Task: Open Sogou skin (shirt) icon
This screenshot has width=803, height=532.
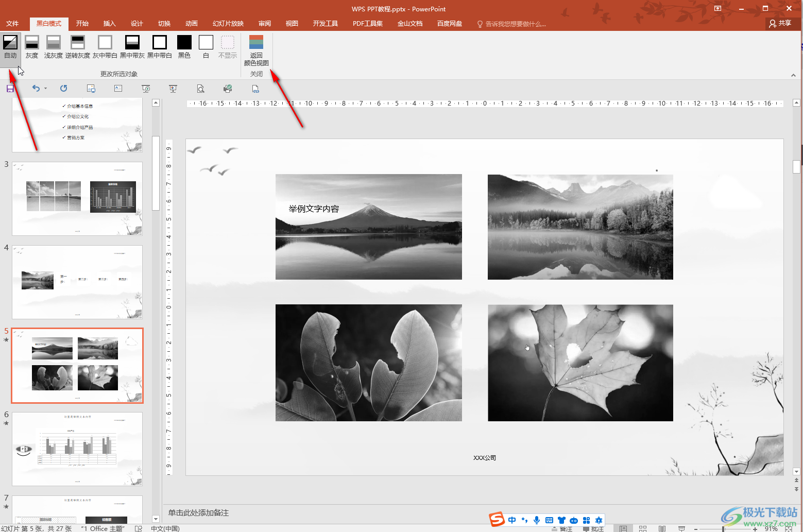Action: click(x=561, y=520)
